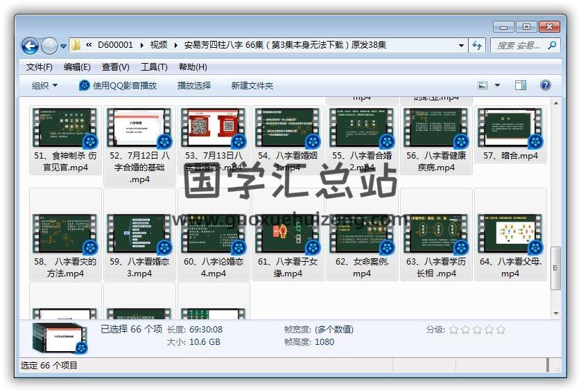Open the view options dropdown arrow
Screen dimensions: 581x392
tap(497, 85)
